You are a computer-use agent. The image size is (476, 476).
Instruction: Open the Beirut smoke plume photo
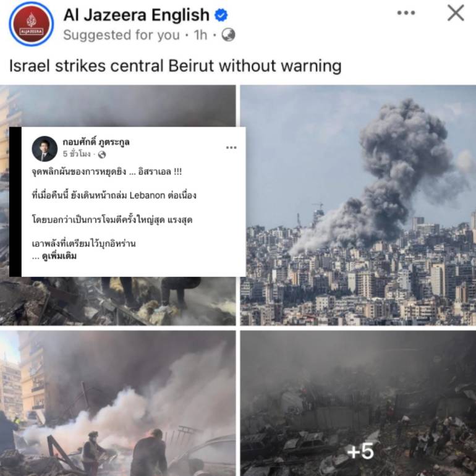[x=358, y=205]
